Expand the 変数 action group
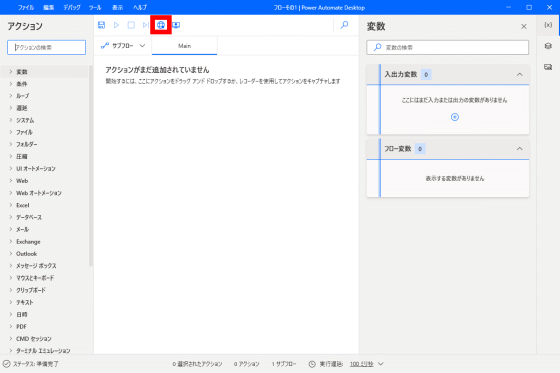Viewport: 560px width, 373px height. pos(11,72)
